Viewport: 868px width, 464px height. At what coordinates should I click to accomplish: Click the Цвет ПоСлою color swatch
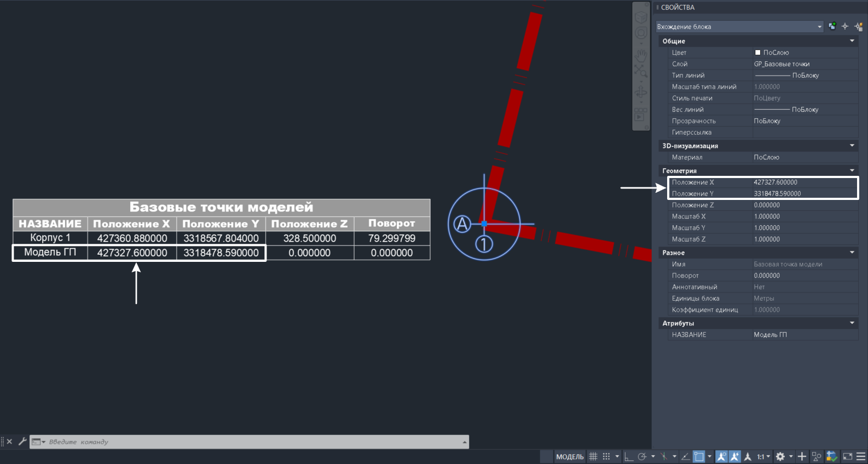pyautogui.click(x=757, y=53)
